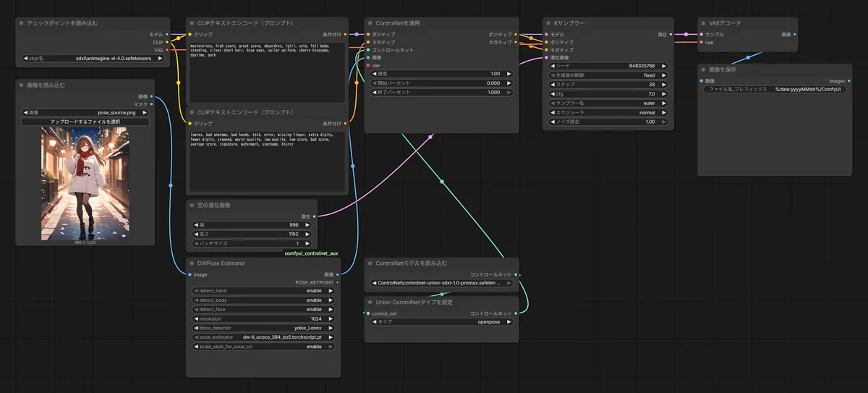Increase ステップ with its right arrow
Screen dimensions: 868x393
click(x=663, y=85)
